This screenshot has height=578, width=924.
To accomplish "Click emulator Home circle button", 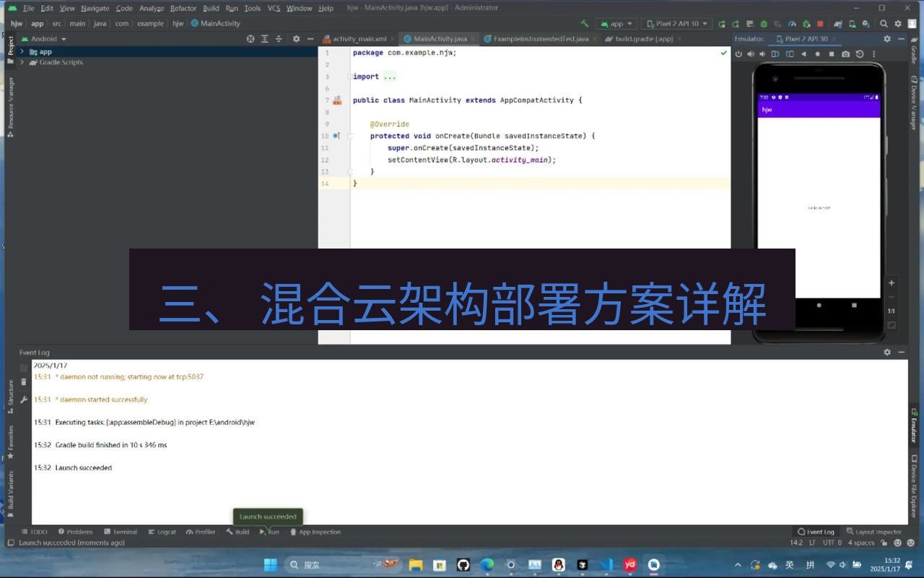I will 818,53.
